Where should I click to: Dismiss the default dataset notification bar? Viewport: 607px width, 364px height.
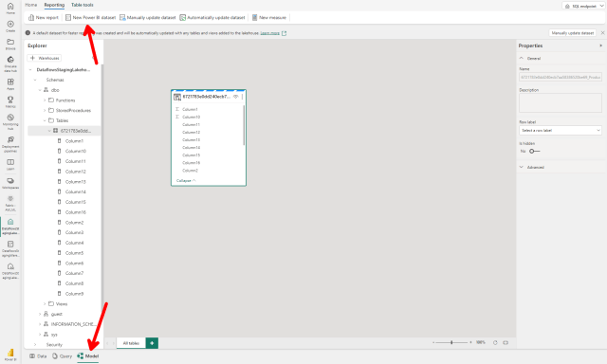[x=603, y=33]
